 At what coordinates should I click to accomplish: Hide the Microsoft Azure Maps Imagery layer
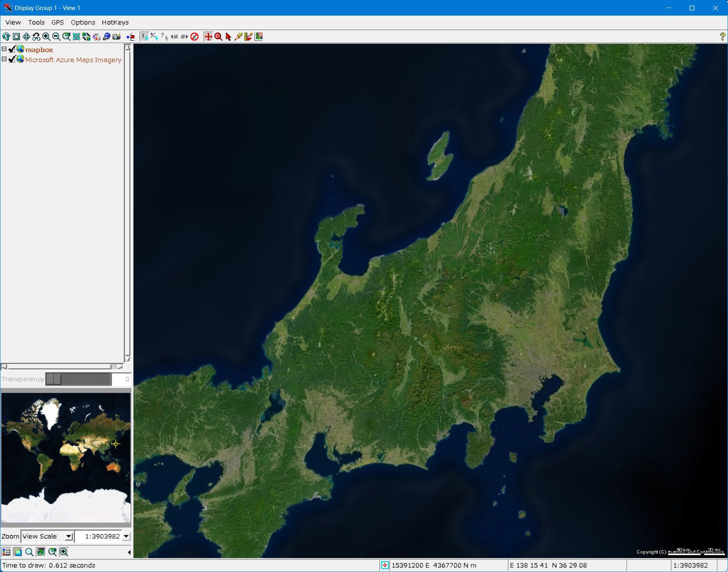tap(12, 59)
